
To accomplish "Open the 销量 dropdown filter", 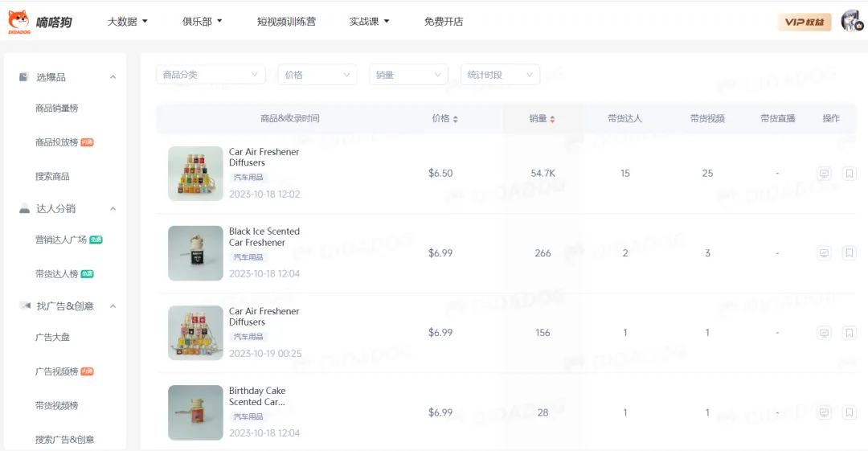I will [x=408, y=74].
